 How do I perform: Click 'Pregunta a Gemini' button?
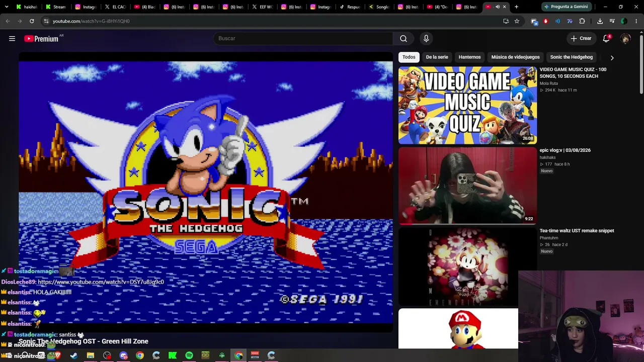566,7
